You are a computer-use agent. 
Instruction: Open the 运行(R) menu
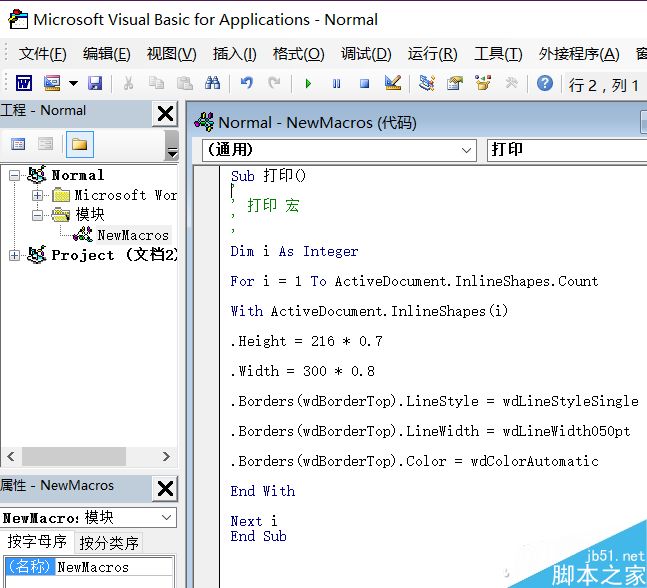click(432, 54)
